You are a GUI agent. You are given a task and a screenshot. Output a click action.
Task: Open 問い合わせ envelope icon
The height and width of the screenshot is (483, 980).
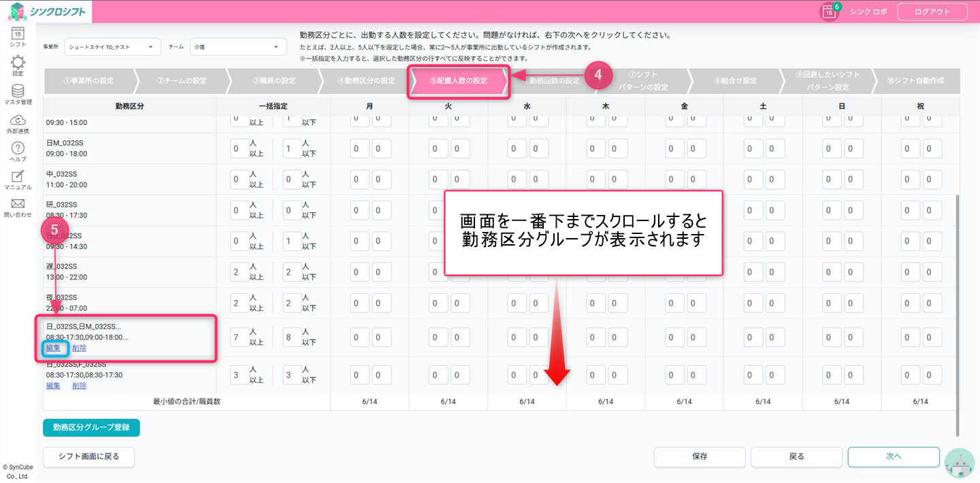point(18,204)
